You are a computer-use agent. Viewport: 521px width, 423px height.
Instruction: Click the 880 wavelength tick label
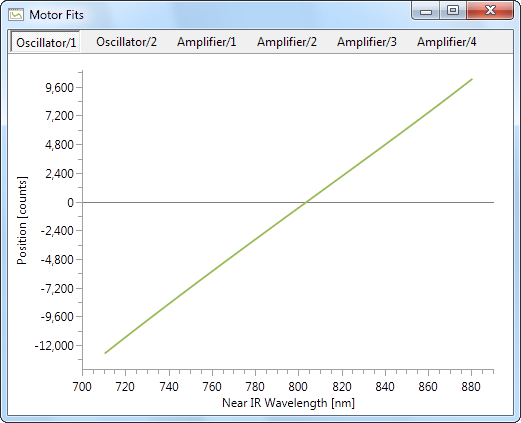coord(471,387)
